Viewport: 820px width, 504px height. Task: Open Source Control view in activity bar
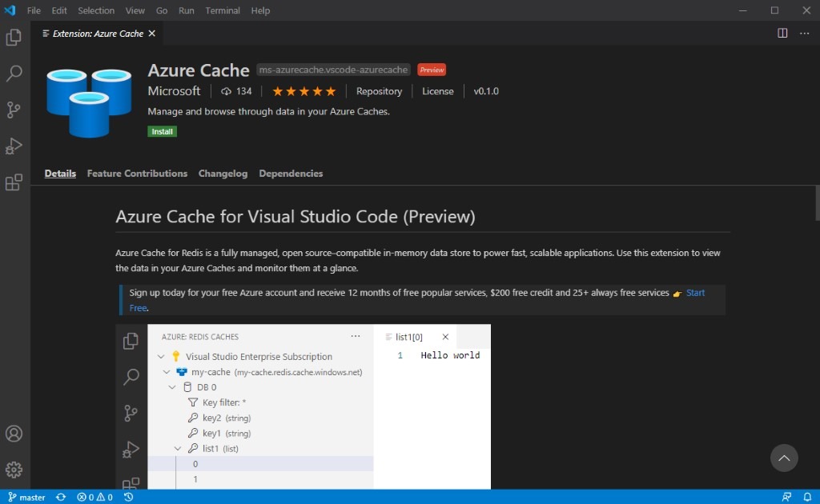point(14,110)
